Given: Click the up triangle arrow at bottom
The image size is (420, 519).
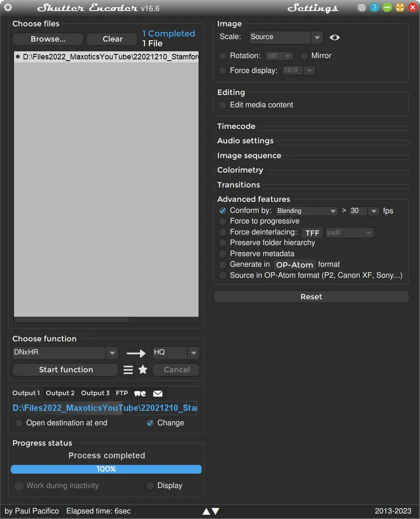Looking at the screenshot, I should click(206, 511).
